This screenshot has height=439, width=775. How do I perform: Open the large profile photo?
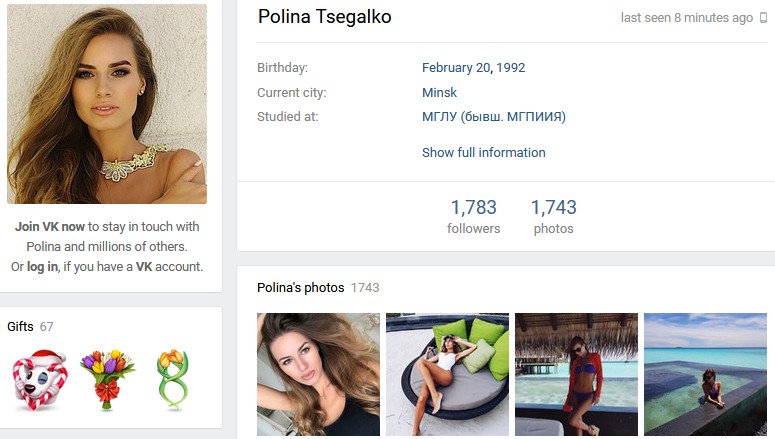click(x=107, y=104)
